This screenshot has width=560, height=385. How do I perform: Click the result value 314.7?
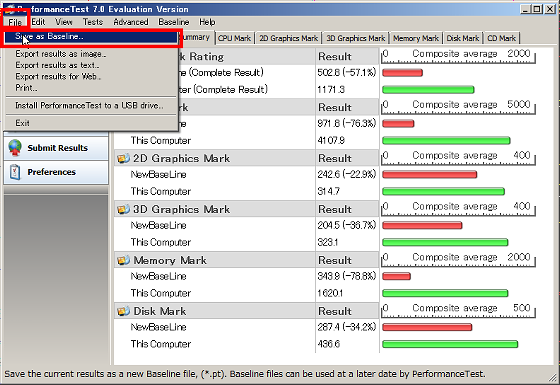click(x=328, y=191)
